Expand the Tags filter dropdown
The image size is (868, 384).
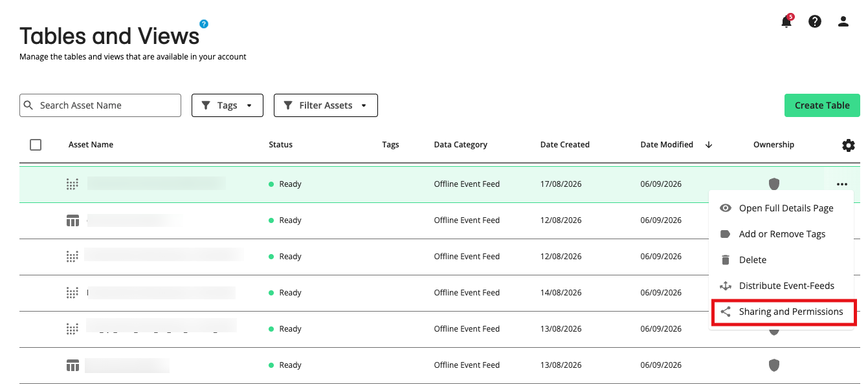(227, 105)
